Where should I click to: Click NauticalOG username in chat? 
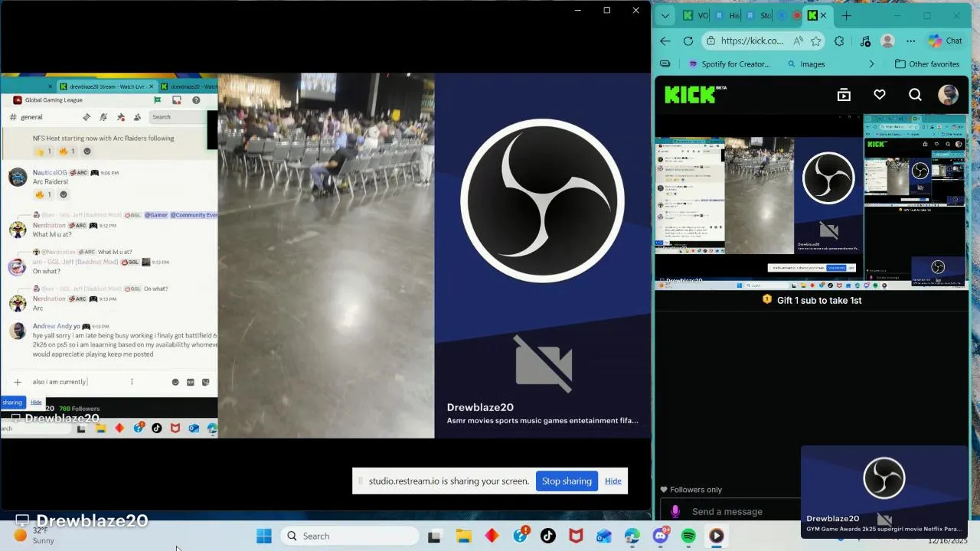(50, 173)
